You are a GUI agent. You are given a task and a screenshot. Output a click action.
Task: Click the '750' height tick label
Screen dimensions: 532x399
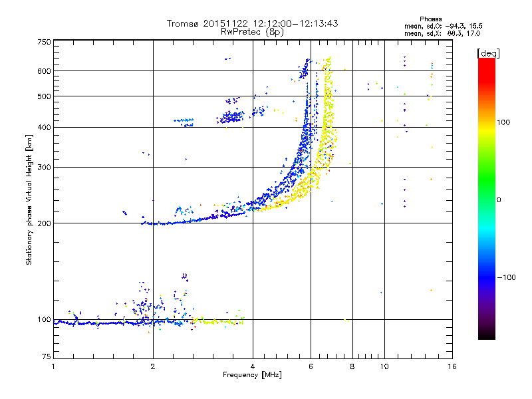45,42
